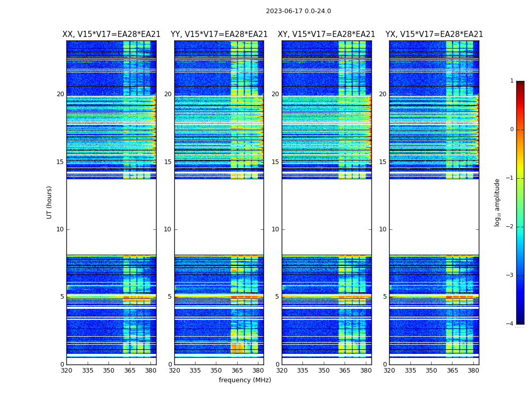Click the UT (hours) y-axis label

click(50, 202)
